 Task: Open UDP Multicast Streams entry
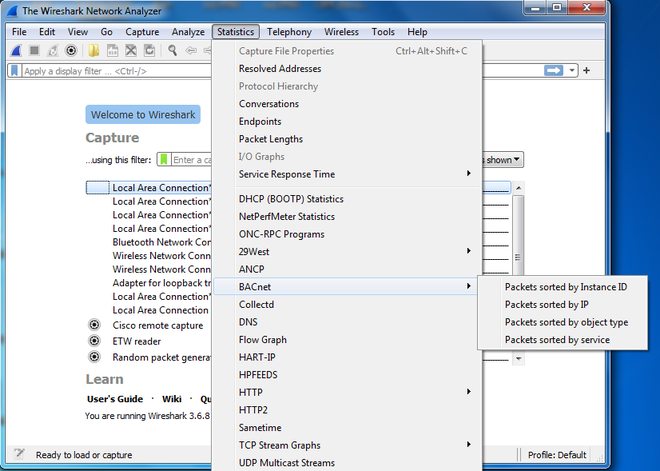(x=347, y=463)
